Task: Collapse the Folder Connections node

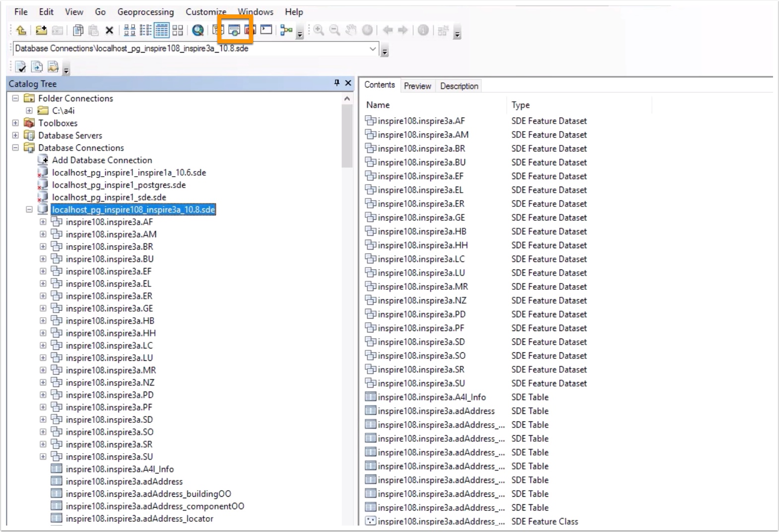Action: pos(15,98)
